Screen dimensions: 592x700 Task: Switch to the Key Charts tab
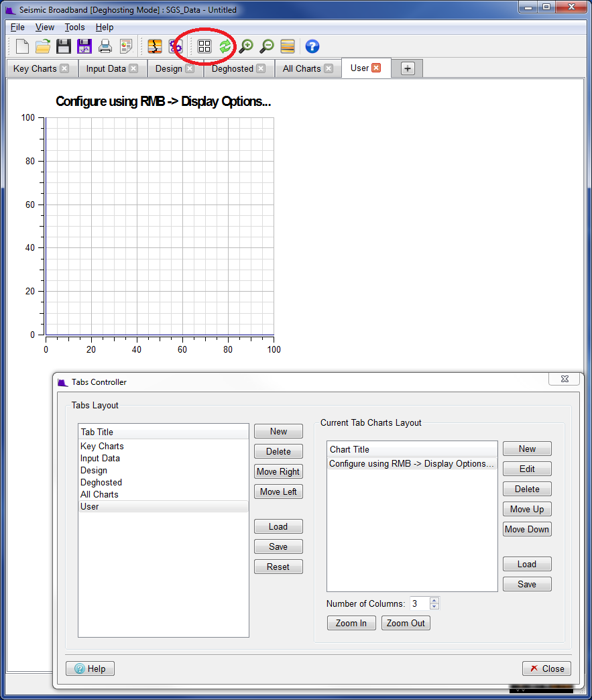point(35,68)
